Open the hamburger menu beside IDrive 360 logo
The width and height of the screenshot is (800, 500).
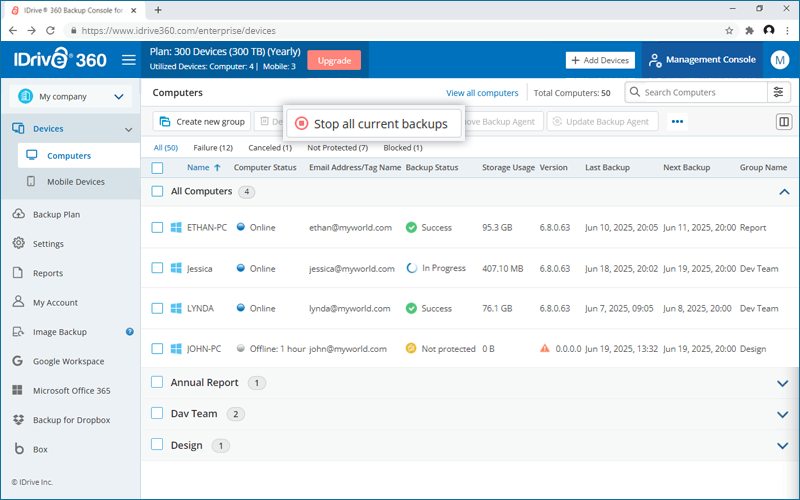(x=129, y=60)
